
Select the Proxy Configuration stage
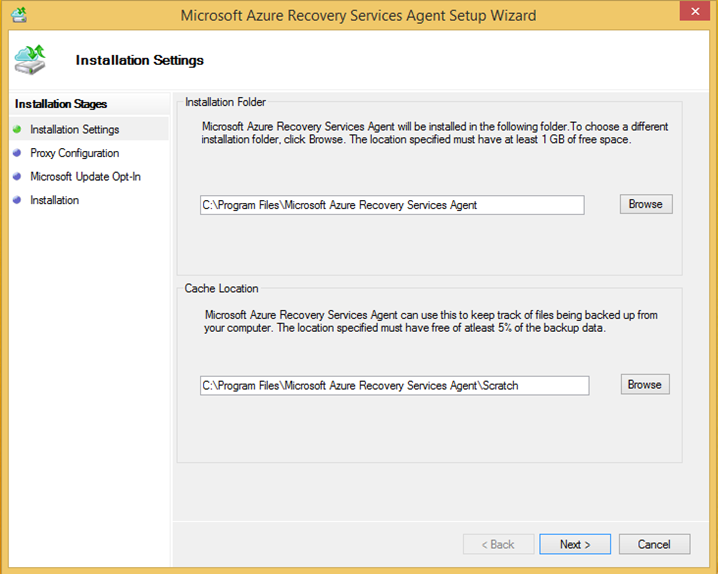(75, 153)
